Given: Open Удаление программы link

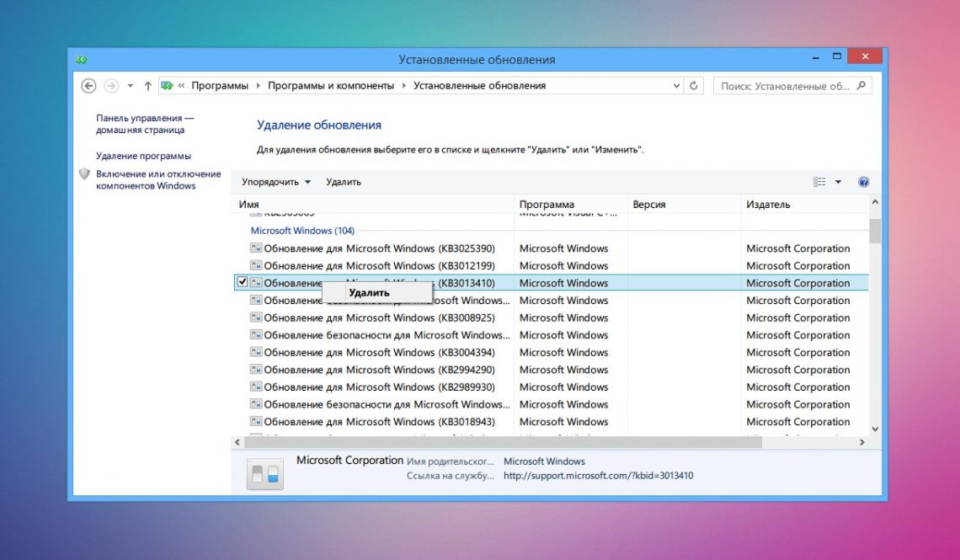Looking at the screenshot, I should click(x=143, y=156).
